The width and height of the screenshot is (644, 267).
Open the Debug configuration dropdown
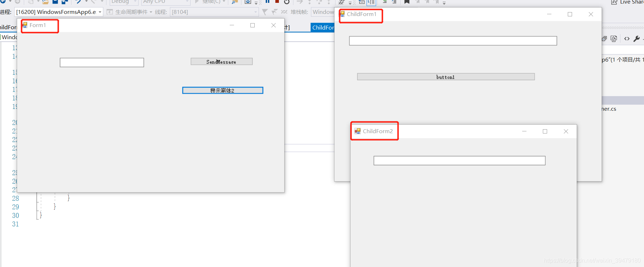pos(124,2)
